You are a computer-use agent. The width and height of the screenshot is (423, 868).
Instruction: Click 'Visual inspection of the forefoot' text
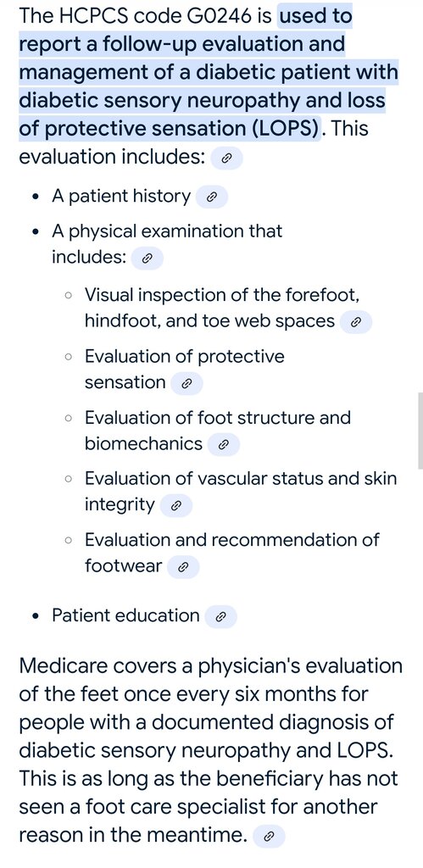tap(222, 294)
